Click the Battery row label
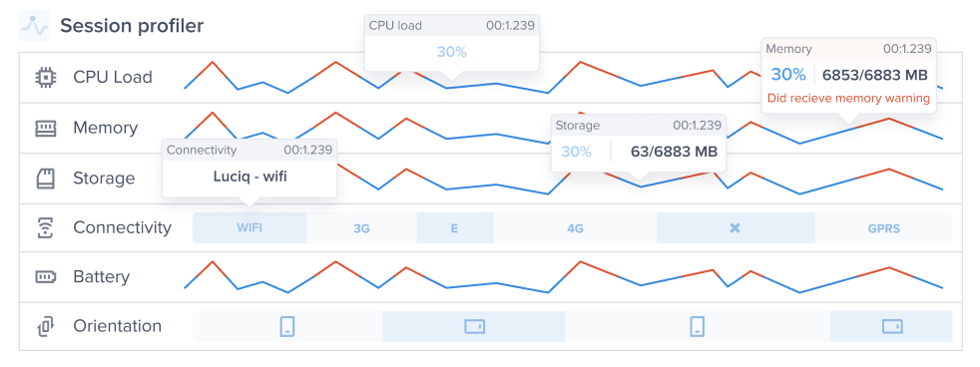This screenshot has width=980, height=367. coord(101,276)
